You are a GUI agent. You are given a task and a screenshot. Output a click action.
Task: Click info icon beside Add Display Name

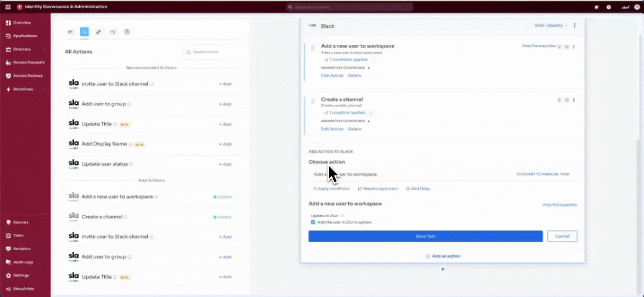click(130, 145)
